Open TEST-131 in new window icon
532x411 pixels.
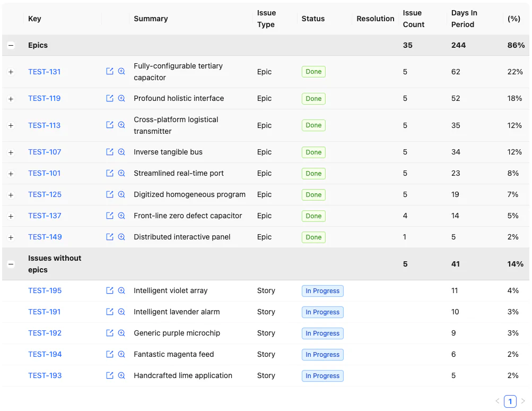tap(110, 71)
